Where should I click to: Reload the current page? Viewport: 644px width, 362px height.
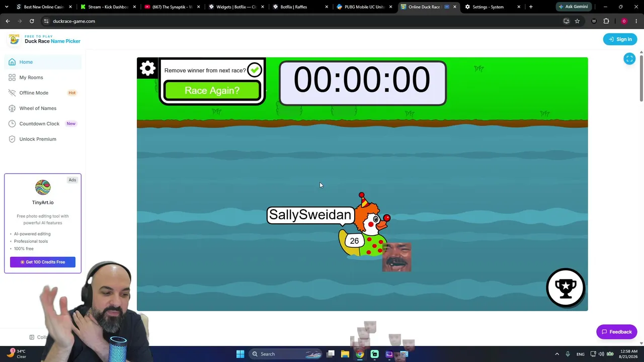tap(32, 21)
